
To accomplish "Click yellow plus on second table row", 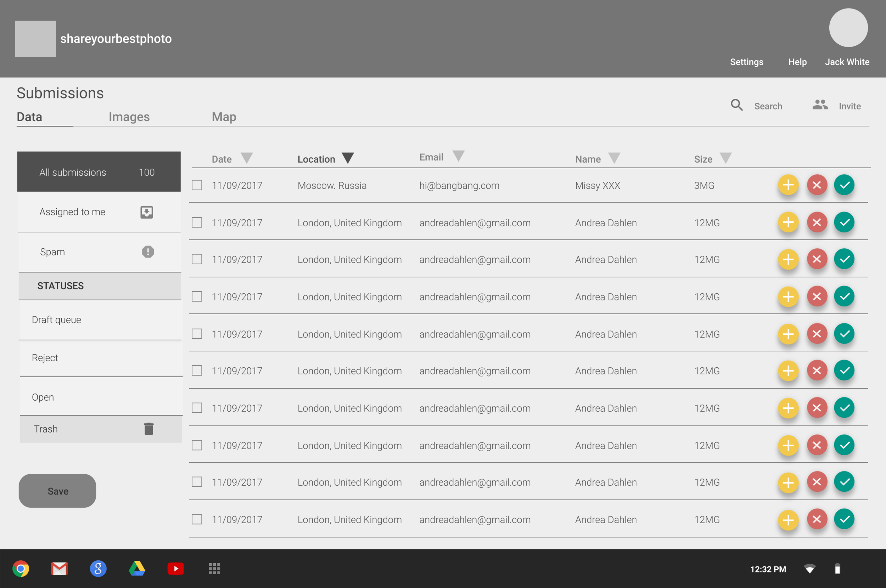I will (x=788, y=222).
